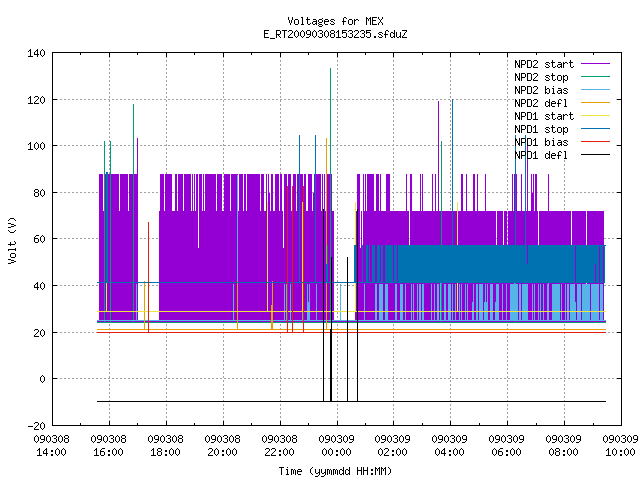Select the "NPD1 bias" legend label
Viewport: 640px width, 480px height.
pos(541,142)
